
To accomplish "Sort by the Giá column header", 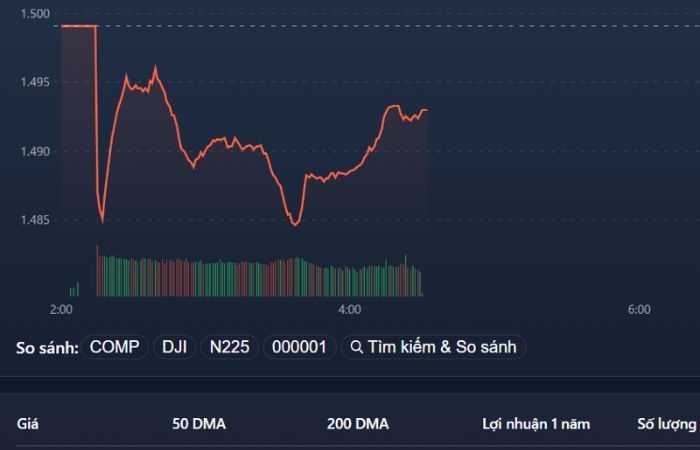I will [x=27, y=424].
